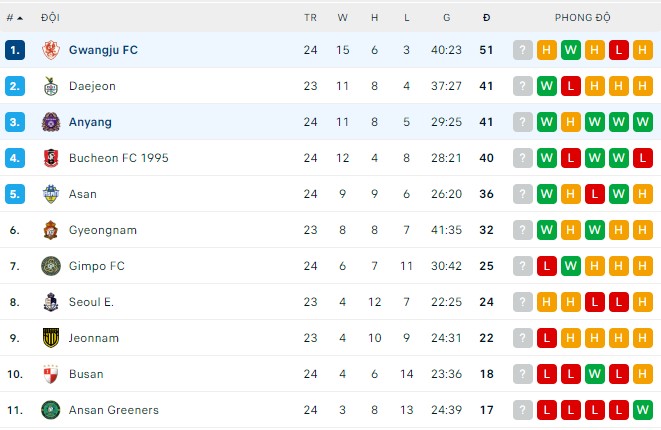Click the Gimpo FC round logo
Screen dimensions: 661x430
click(51, 266)
